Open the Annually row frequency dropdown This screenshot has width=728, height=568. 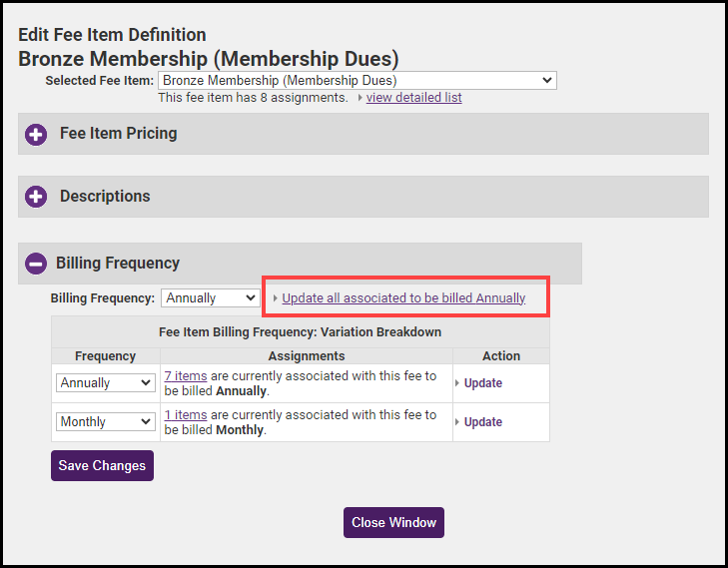point(105,382)
